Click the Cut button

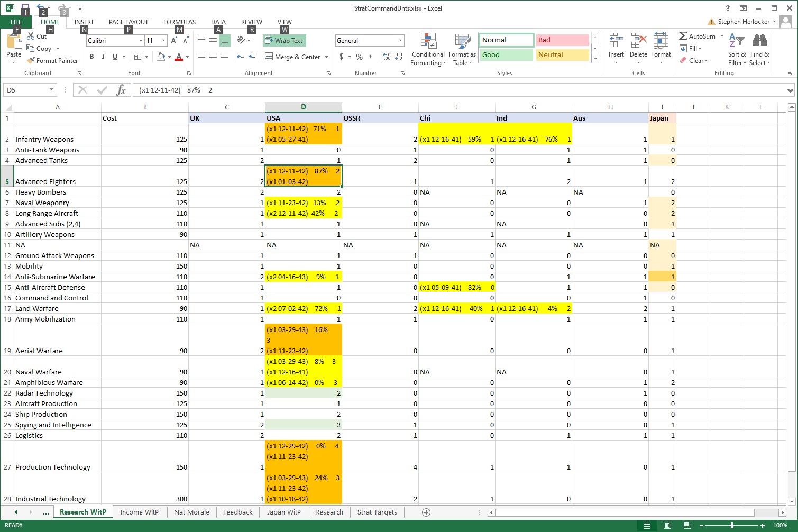pyautogui.click(x=36, y=36)
